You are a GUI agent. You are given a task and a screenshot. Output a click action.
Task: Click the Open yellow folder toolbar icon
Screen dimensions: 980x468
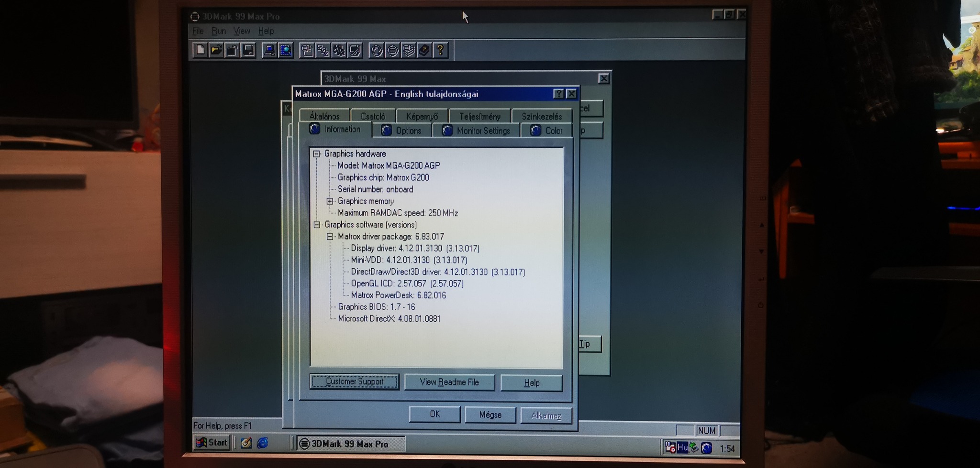[216, 50]
